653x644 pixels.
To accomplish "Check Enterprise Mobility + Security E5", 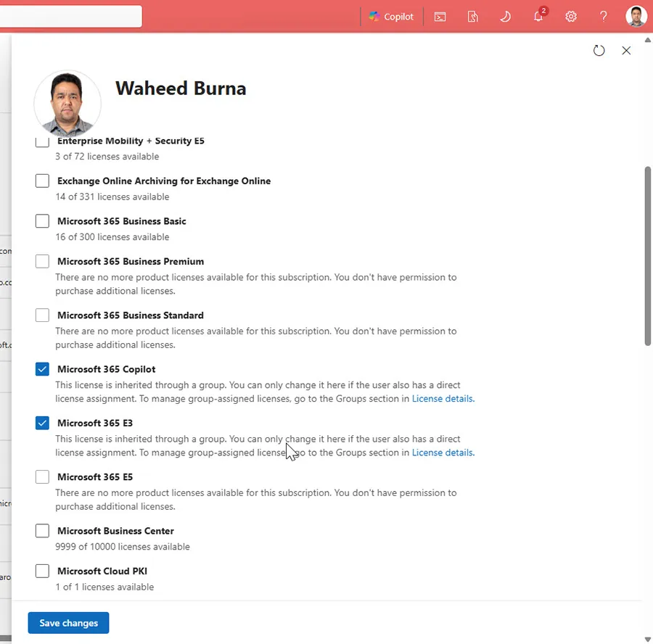I will (x=42, y=141).
